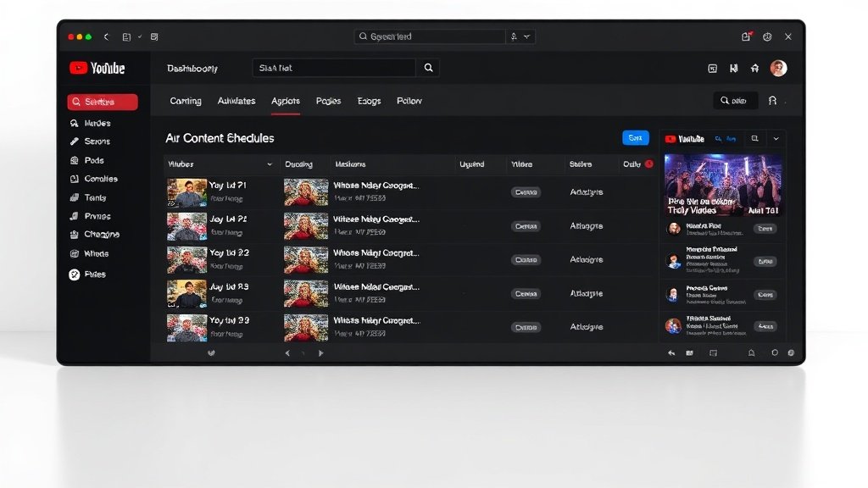This screenshot has height=488, width=868.
Task: Click the grey pill button in the 'Yoy Ld 33' row
Action: pyautogui.click(x=526, y=328)
